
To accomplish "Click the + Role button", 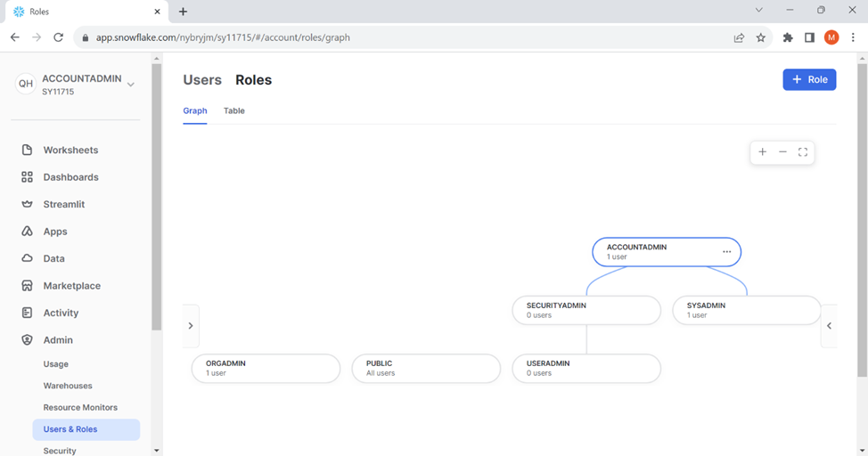I will pyautogui.click(x=809, y=79).
